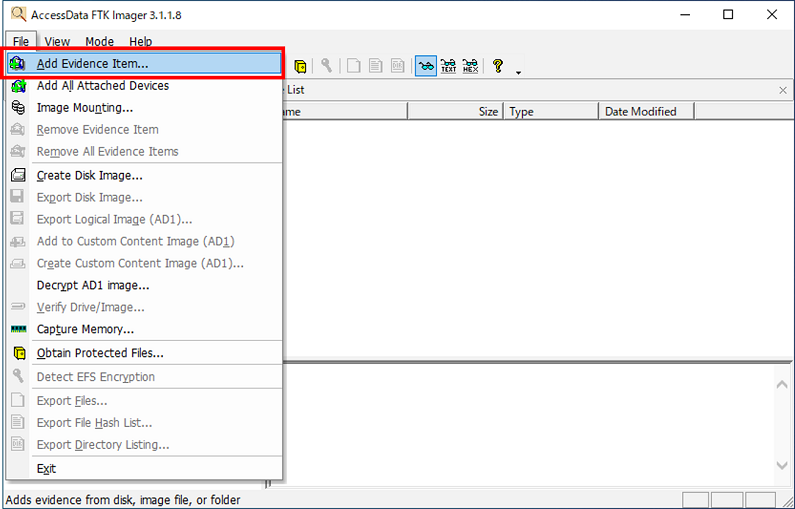Toggle the automatic view glasses icon

pos(426,66)
